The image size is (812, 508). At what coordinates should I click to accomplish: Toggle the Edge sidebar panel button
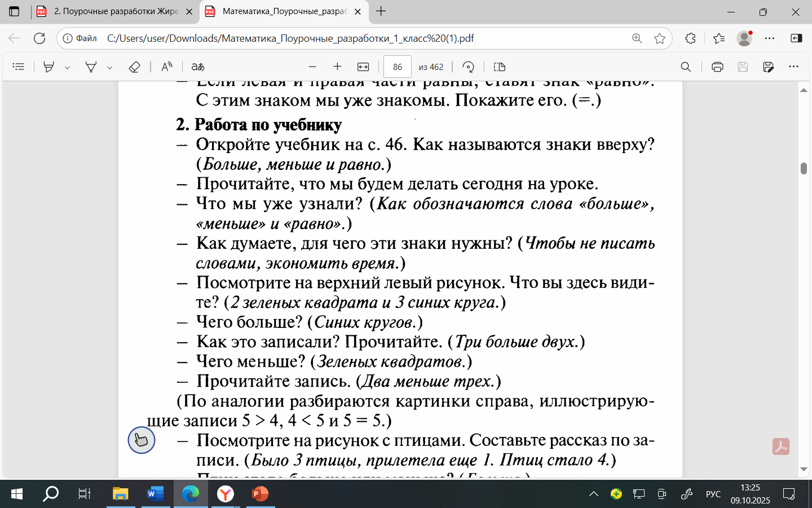coord(796,38)
